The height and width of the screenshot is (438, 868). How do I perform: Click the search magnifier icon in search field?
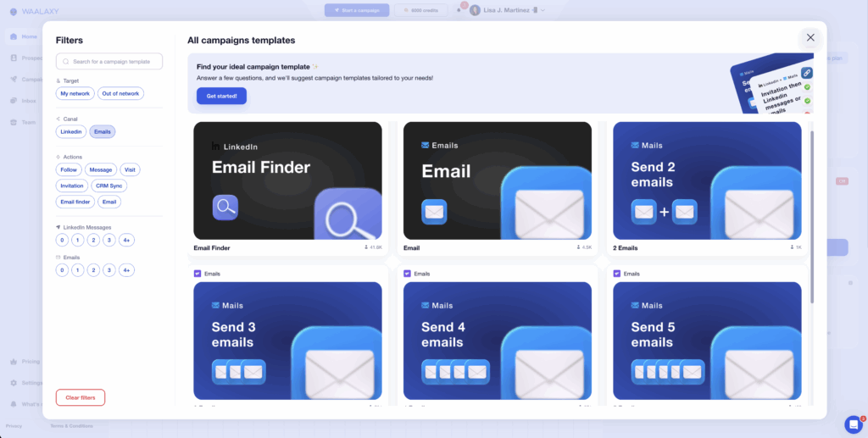[x=66, y=61]
